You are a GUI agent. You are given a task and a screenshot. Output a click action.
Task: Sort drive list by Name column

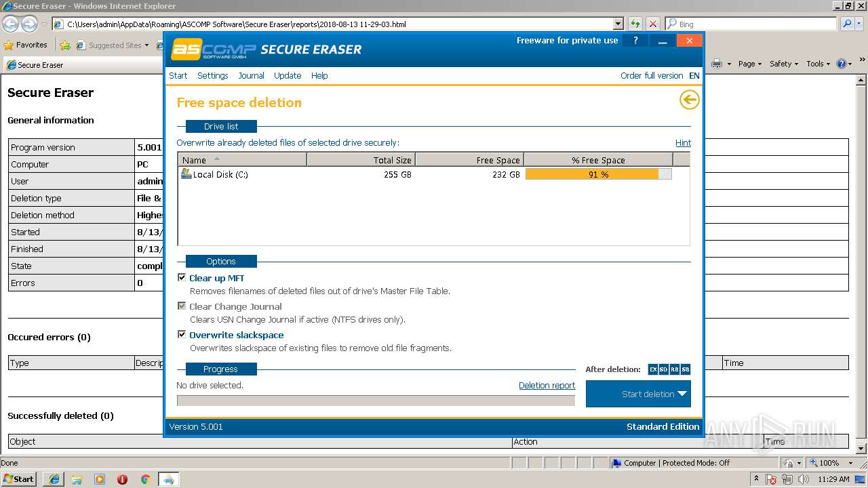[242, 160]
